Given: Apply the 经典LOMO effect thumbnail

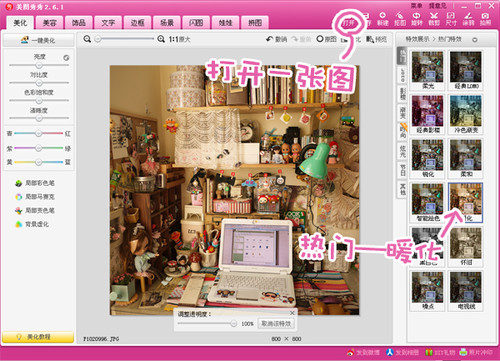Looking at the screenshot, I should 466,70.
